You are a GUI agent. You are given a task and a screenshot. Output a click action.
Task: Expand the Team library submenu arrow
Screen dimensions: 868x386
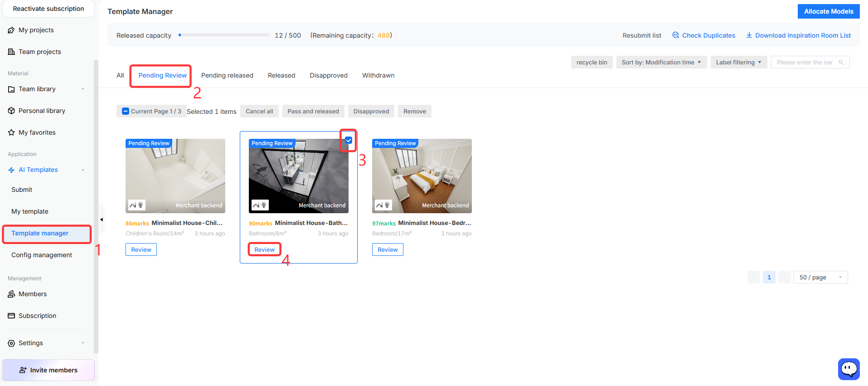coord(83,89)
